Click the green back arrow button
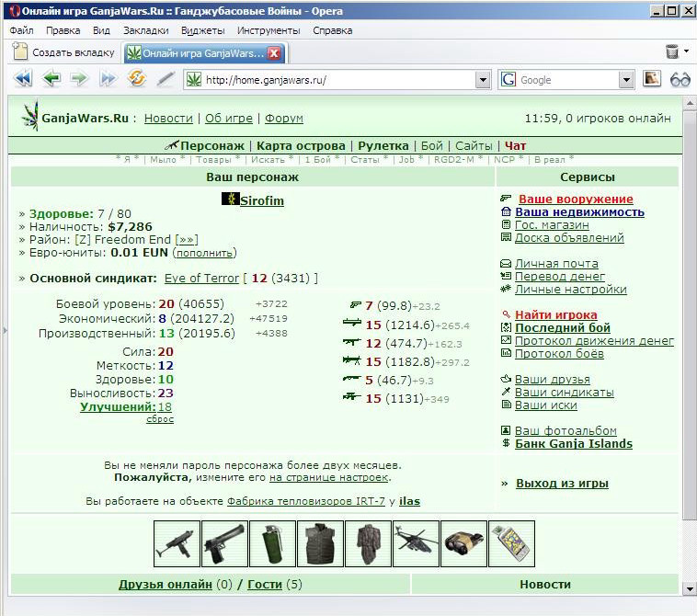 pyautogui.click(x=51, y=79)
